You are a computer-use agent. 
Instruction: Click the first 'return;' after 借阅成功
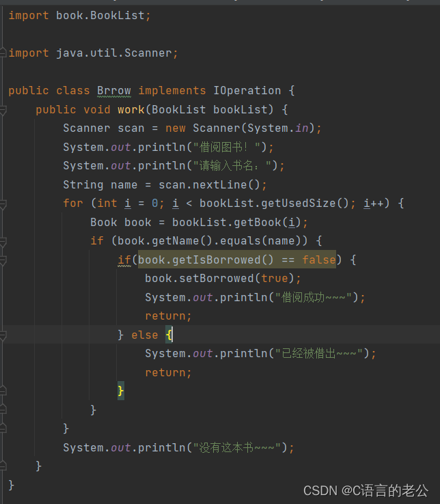tap(168, 316)
